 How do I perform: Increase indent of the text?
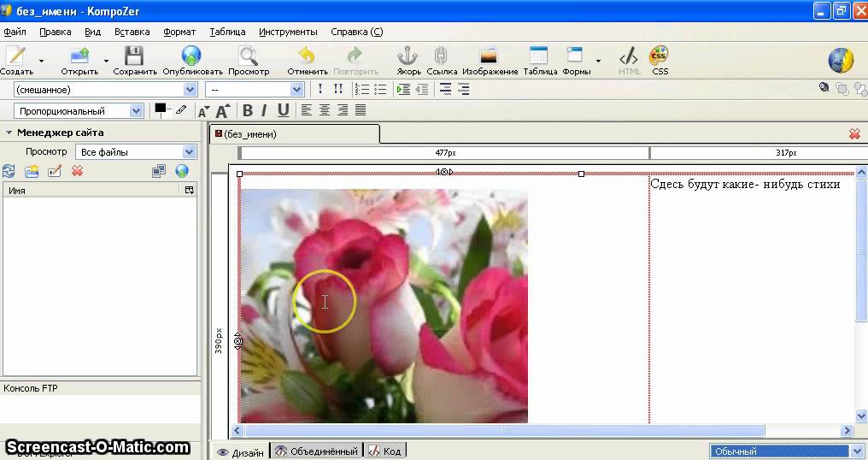click(x=403, y=89)
